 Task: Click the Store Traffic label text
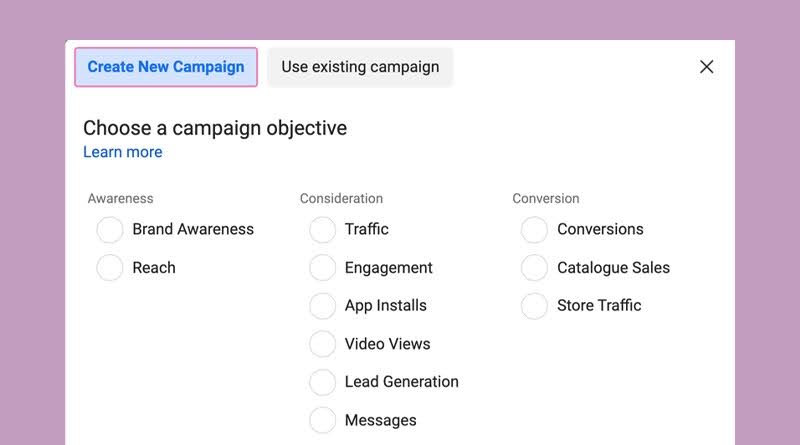[x=599, y=305]
